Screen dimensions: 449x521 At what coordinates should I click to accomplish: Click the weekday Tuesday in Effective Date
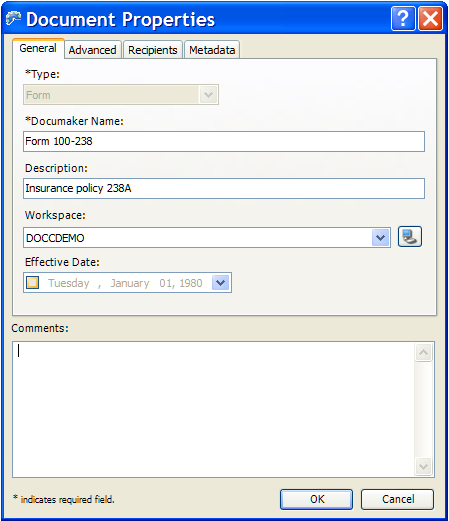[69, 283]
